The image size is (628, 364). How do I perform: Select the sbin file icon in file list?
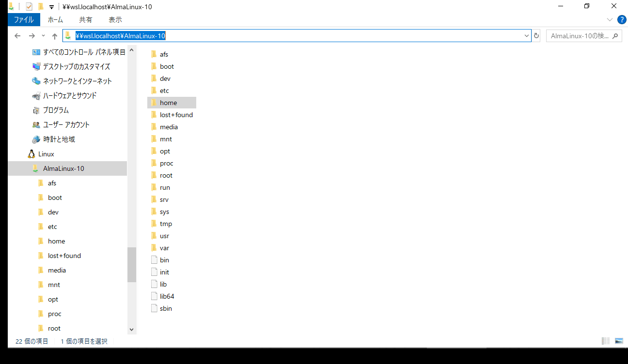point(154,308)
